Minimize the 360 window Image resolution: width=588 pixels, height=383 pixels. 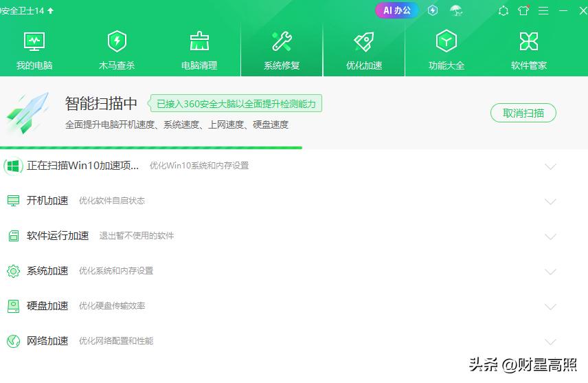pyautogui.click(x=563, y=11)
